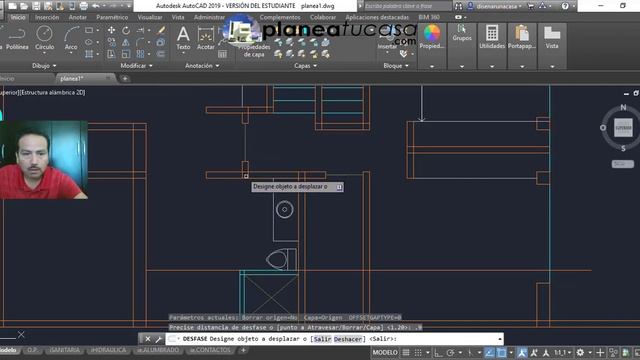Activate the Move (Desplazar) tool
This screenshot has height=360, width=640.
[111, 31]
